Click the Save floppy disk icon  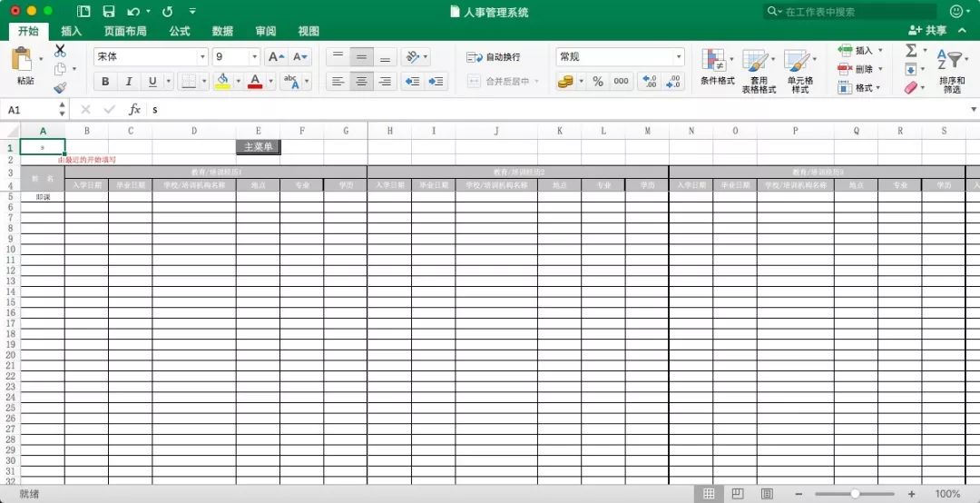pyautogui.click(x=108, y=11)
